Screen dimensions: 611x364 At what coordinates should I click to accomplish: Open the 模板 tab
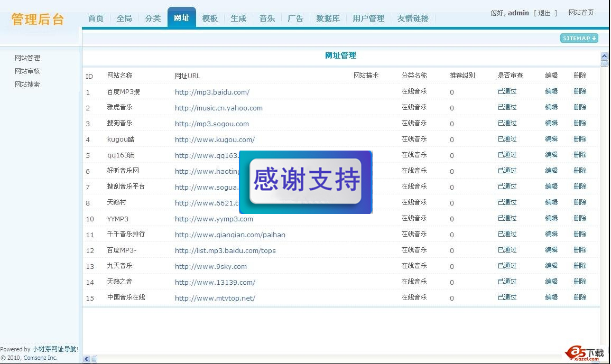(x=210, y=18)
